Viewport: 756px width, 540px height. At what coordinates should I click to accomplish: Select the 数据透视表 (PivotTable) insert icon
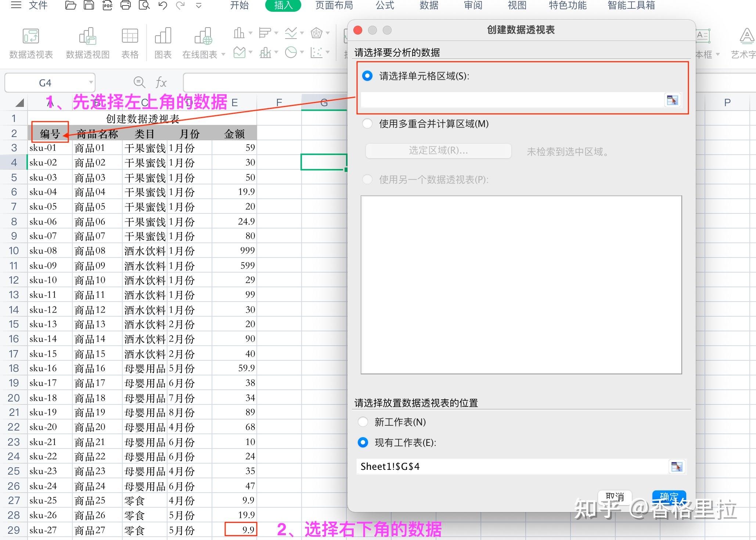tap(30, 40)
